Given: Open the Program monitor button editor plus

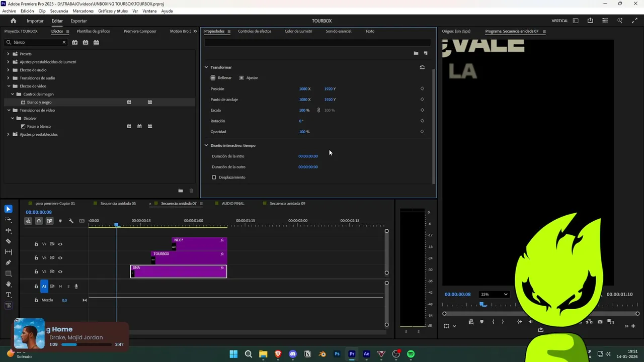Looking at the screenshot, I should point(633,326).
